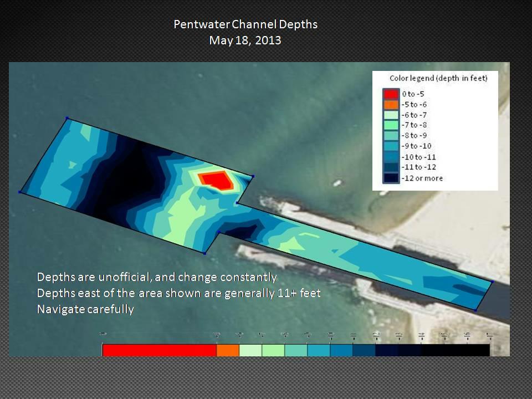Click the small white boat in the water

336,183
